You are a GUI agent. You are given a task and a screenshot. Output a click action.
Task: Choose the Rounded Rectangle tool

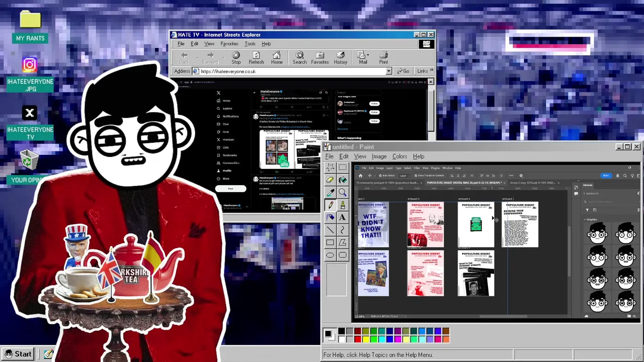[x=343, y=255]
